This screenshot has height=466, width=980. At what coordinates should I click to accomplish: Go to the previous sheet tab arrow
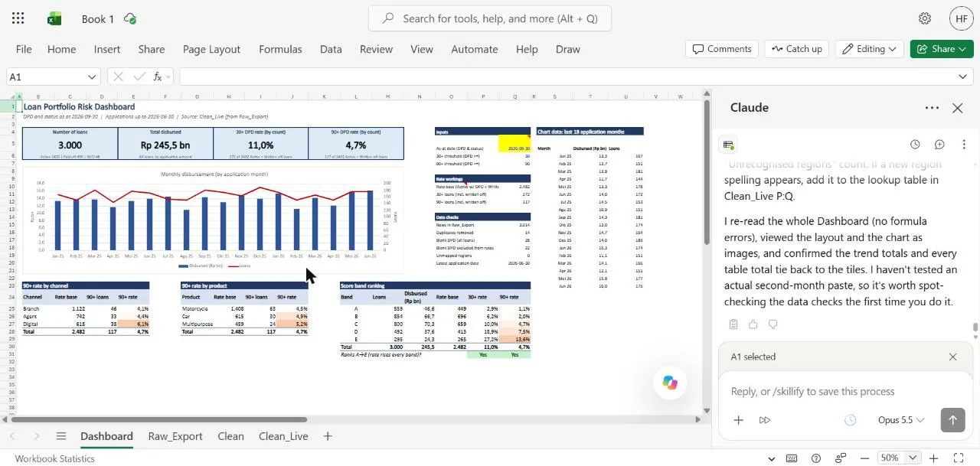(12, 436)
